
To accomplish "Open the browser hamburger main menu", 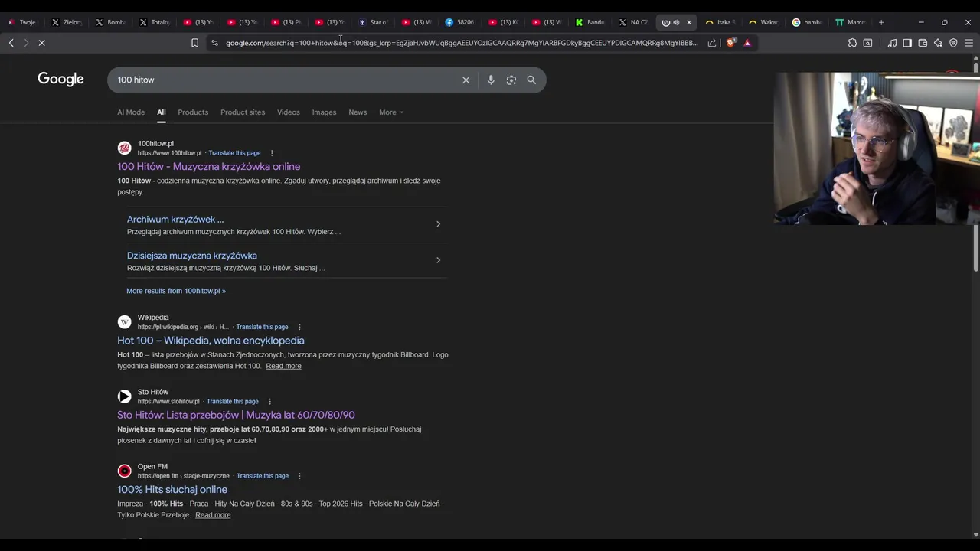I will coord(969,43).
